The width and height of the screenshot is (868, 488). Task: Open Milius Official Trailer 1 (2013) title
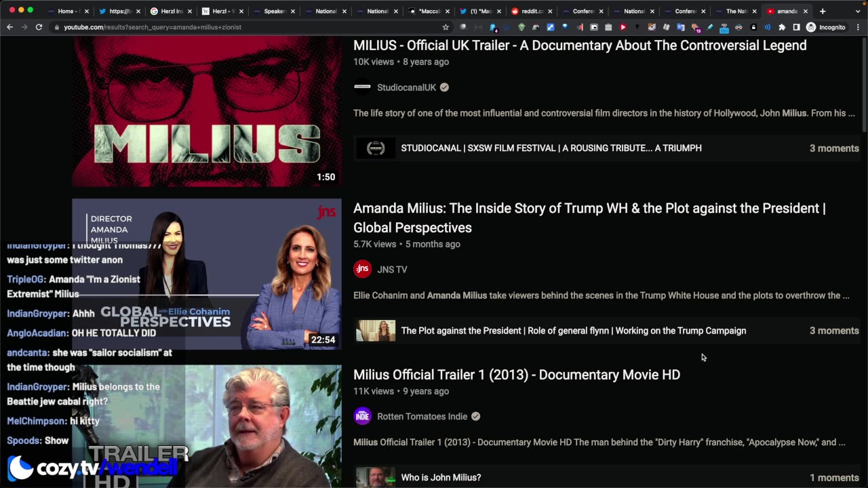pos(517,375)
